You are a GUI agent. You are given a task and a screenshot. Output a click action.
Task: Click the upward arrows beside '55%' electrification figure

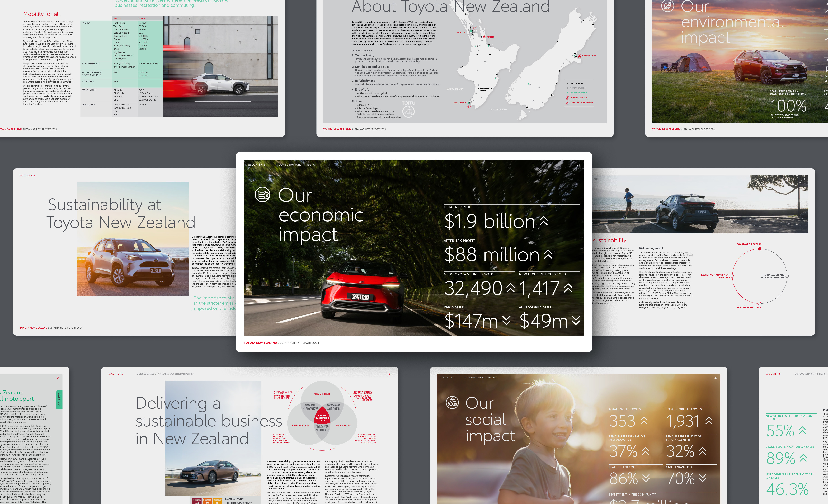(x=802, y=430)
